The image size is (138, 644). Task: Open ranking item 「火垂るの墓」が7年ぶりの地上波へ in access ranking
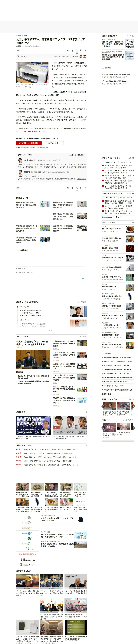click(x=118, y=166)
